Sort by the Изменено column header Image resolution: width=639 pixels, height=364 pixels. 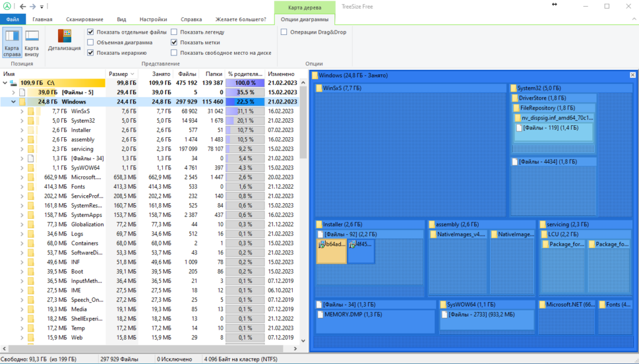pyautogui.click(x=282, y=74)
